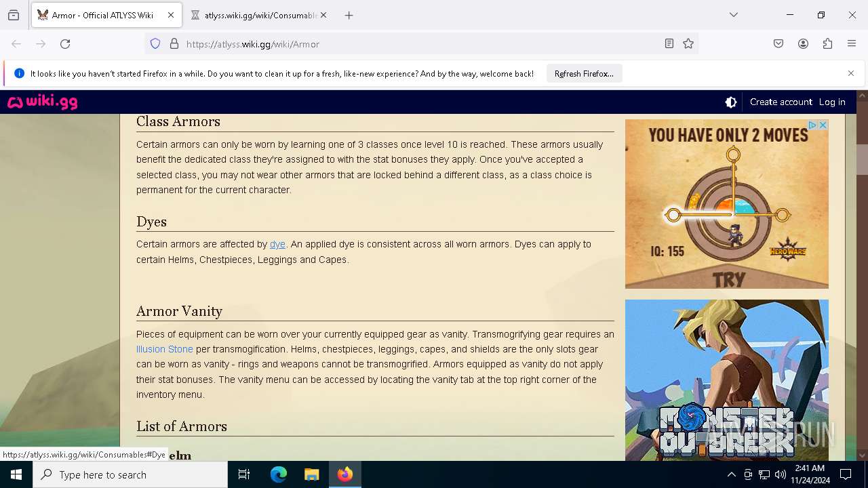This screenshot has height=488, width=868.
Task: Open the volume speaker icon
Action: [x=781, y=474]
